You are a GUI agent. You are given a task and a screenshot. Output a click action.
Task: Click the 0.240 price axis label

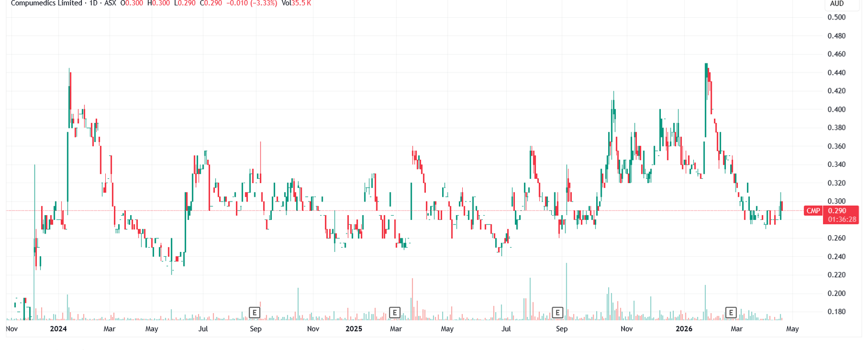tap(837, 257)
